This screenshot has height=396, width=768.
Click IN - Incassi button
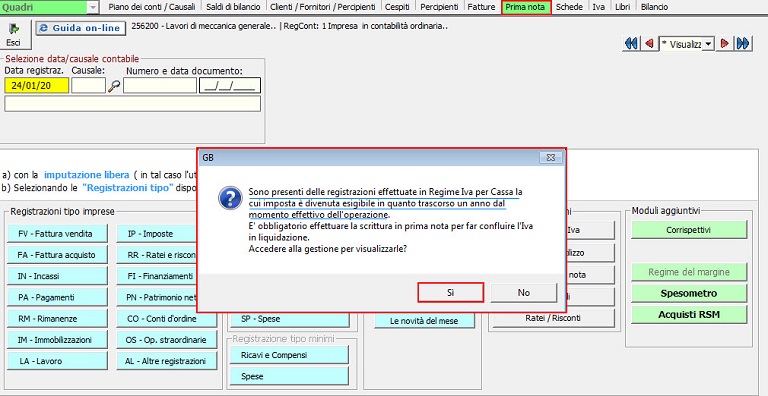click(57, 276)
